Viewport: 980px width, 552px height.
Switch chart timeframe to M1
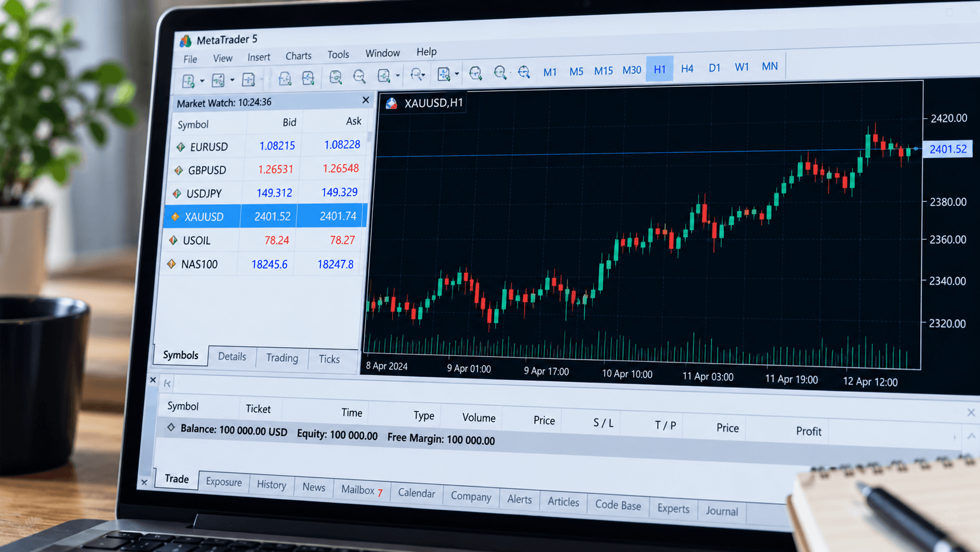tap(550, 72)
